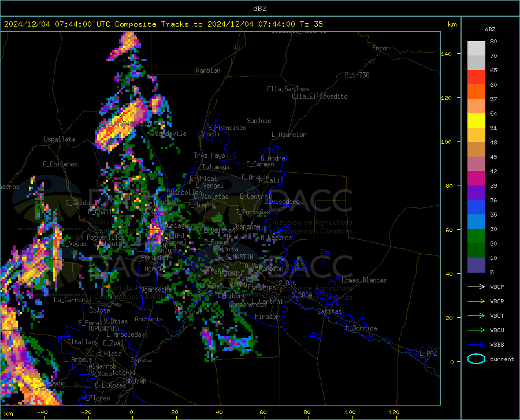Select the yellow 51-54 dBZ legend swatch
Screen dimensions: 520x420
pos(476,121)
